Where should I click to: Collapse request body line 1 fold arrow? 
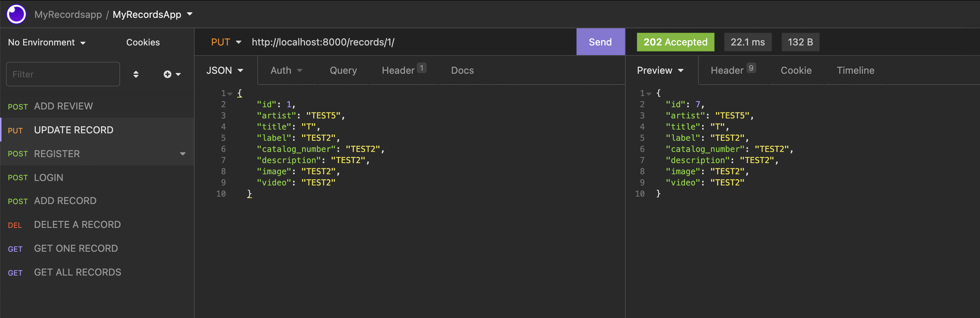(x=230, y=93)
